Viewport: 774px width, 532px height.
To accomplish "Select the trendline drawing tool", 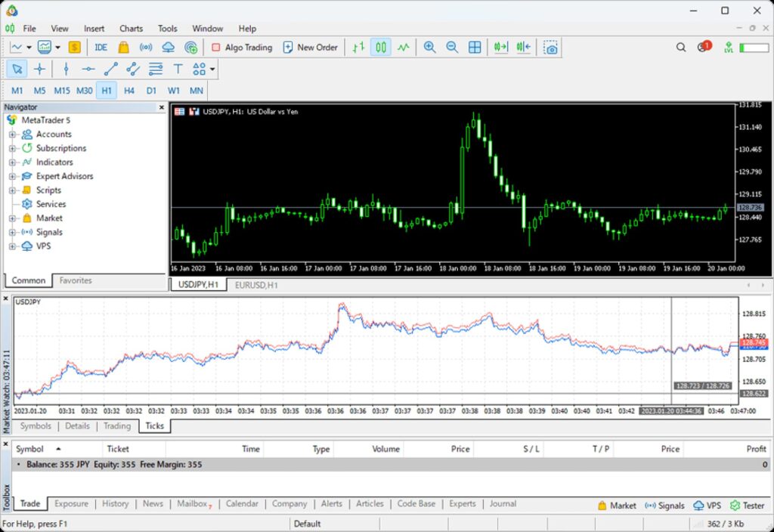I will point(111,69).
